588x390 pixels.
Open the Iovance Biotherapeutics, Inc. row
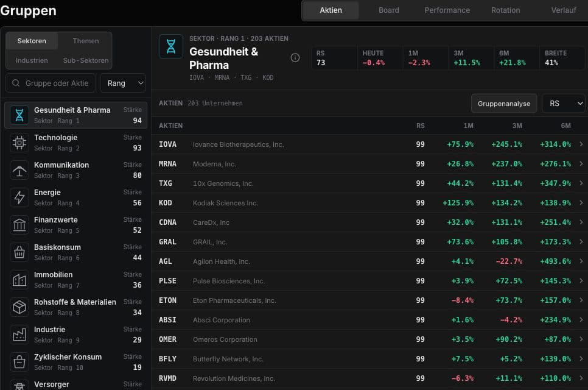coord(369,144)
